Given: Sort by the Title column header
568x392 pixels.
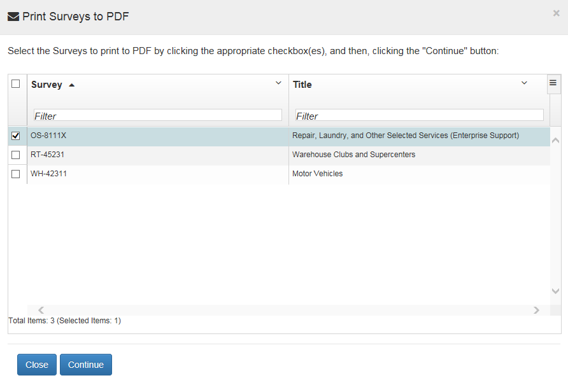Looking at the screenshot, I should 302,85.
